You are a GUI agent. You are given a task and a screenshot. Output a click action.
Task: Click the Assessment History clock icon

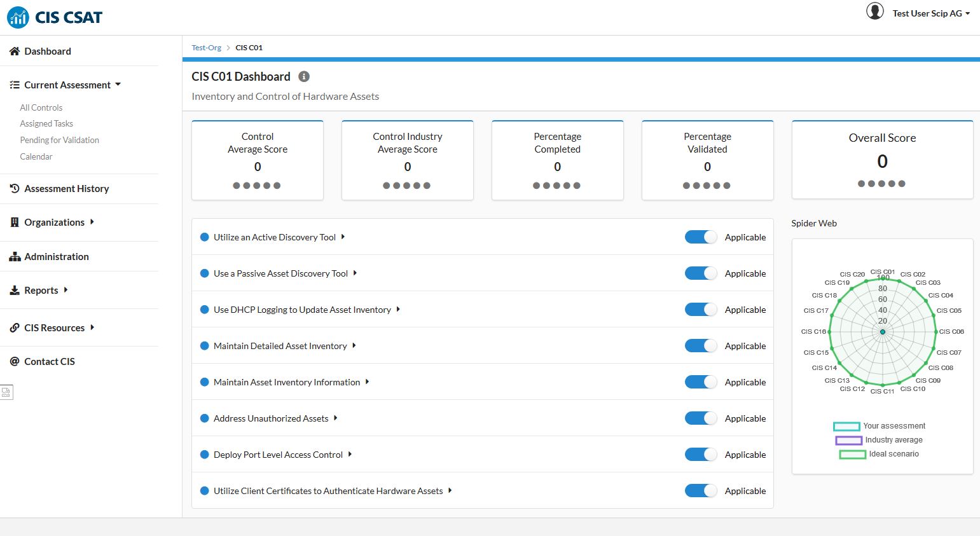pyautogui.click(x=15, y=188)
